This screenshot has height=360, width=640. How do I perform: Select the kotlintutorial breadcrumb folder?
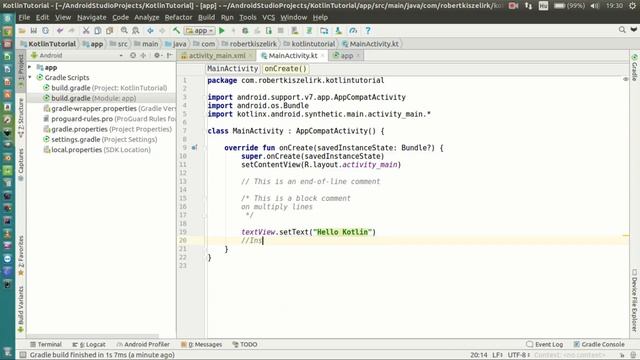pyautogui.click(x=309, y=44)
